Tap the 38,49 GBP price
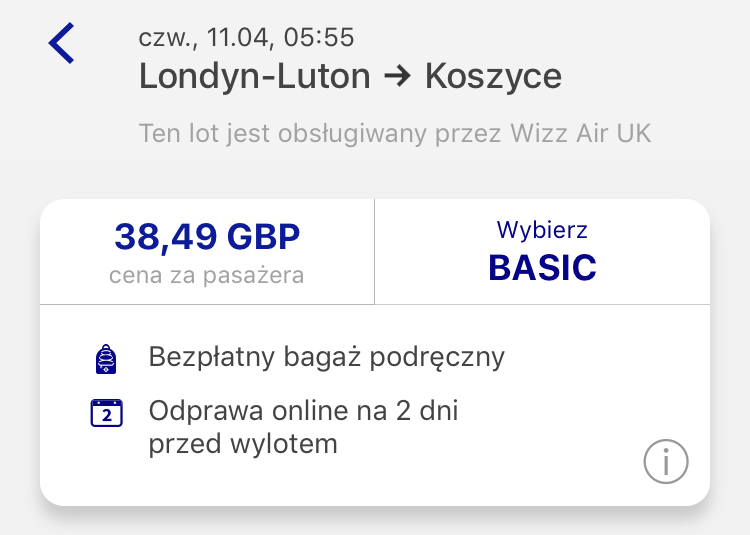Screen dimensions: 750x535 (x=207, y=236)
